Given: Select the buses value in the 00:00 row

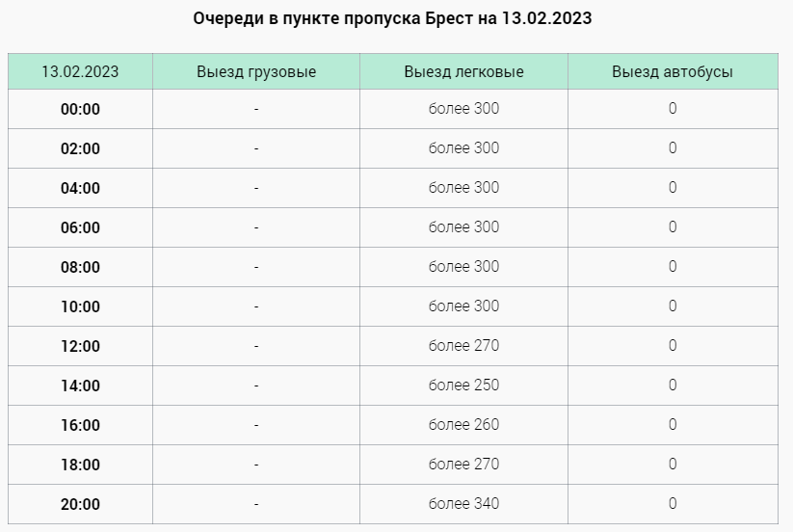Looking at the screenshot, I should 673,108.
